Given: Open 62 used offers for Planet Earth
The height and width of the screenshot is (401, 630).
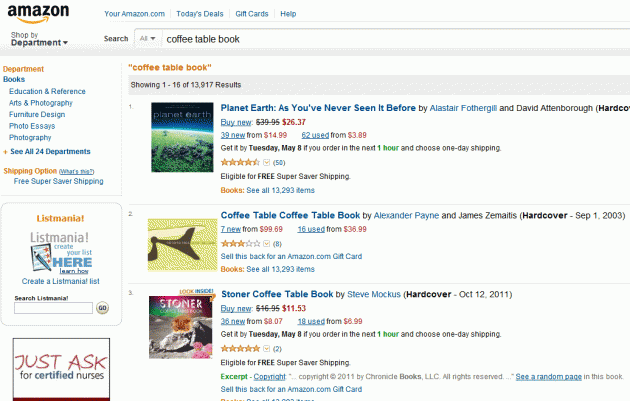Looking at the screenshot, I should (x=315, y=135).
